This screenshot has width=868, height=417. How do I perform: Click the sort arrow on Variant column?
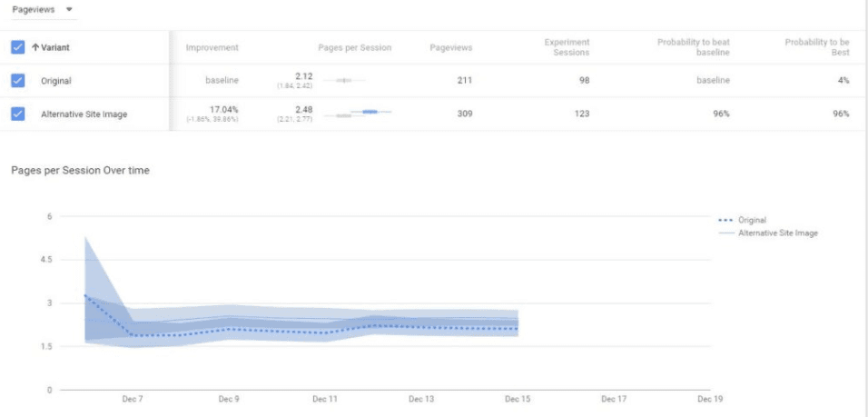(35, 47)
